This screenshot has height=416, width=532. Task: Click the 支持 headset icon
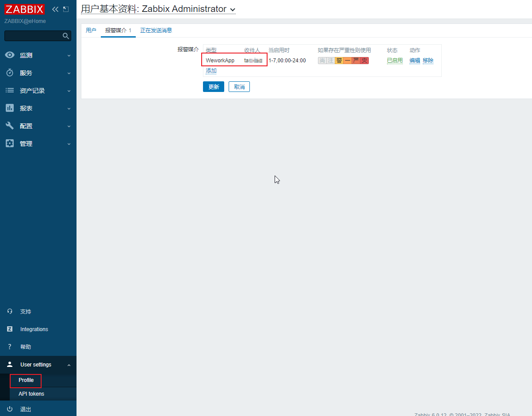[10, 312]
